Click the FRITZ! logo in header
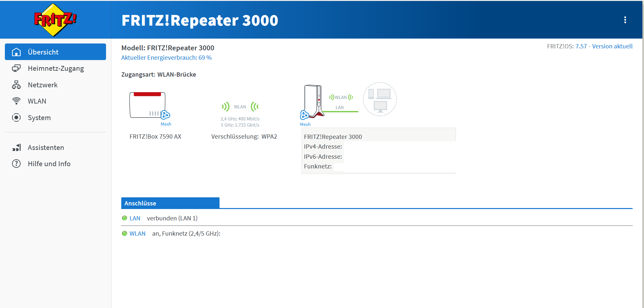Screen dimensions: 644x308 (55, 20)
